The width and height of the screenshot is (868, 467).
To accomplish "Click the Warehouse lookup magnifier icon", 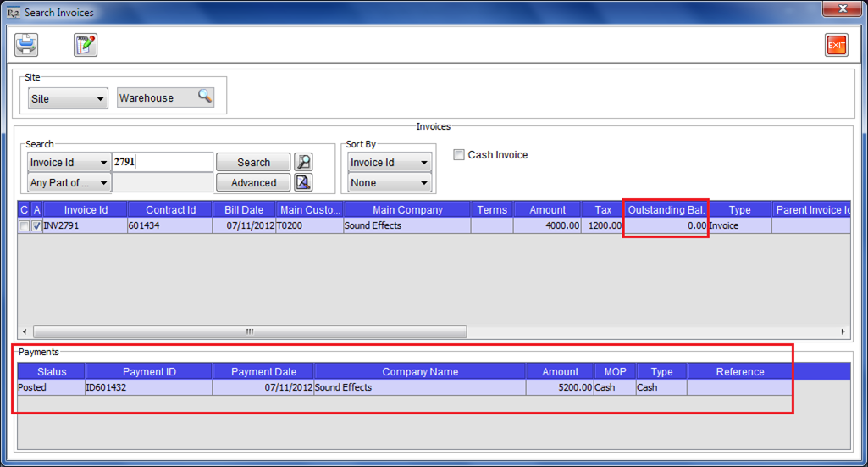I will pos(205,97).
